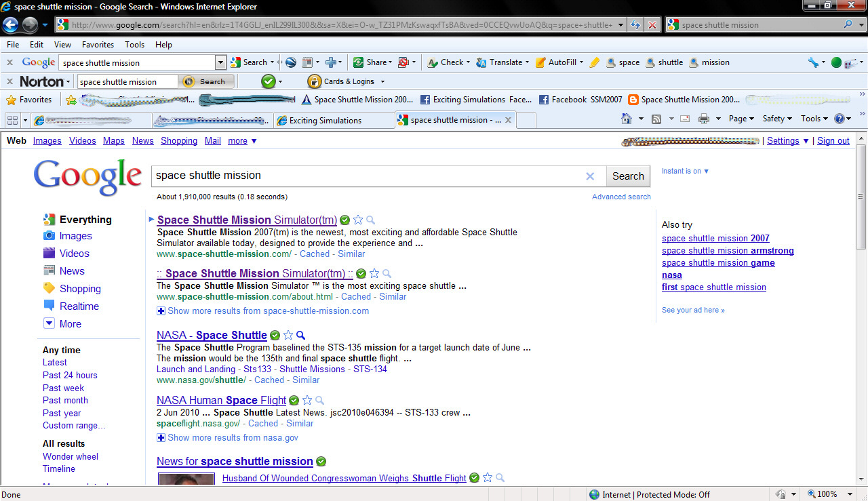Close the Norton toolbar with its X
This screenshot has width=868, height=501.
pos(9,81)
